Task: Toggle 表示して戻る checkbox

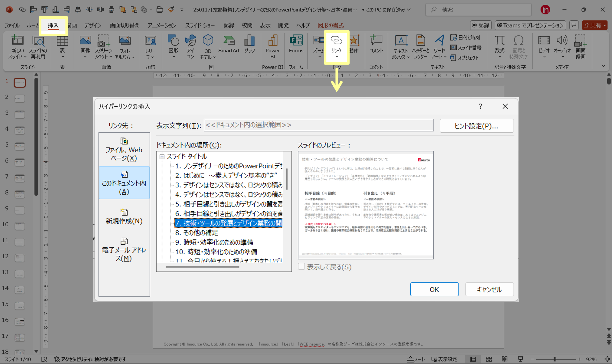Action: click(302, 266)
